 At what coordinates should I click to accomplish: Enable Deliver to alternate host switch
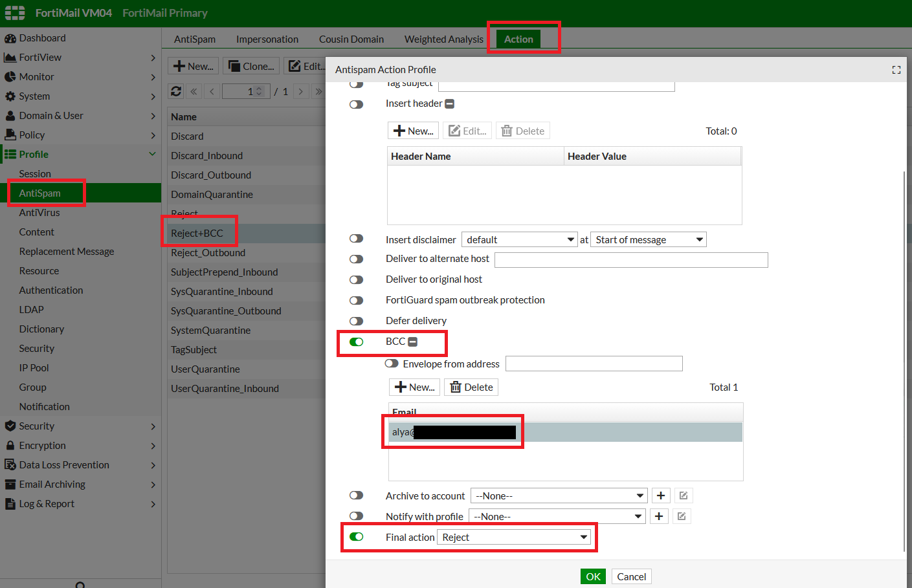[x=357, y=259]
